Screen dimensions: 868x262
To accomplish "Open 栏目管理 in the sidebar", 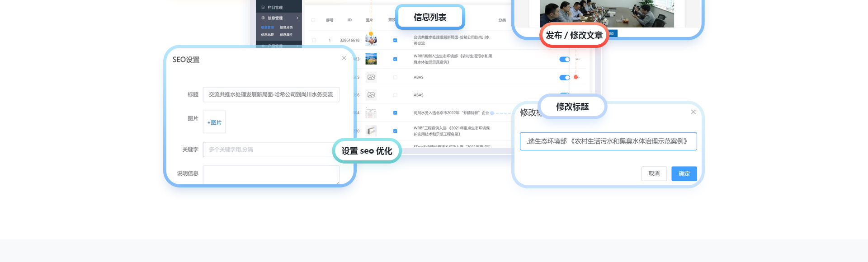I will point(275,8).
